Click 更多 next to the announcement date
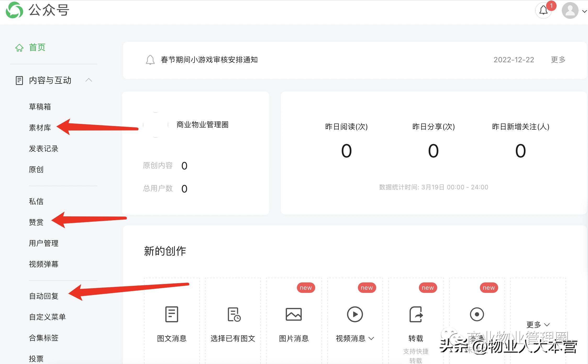 pos(557,60)
